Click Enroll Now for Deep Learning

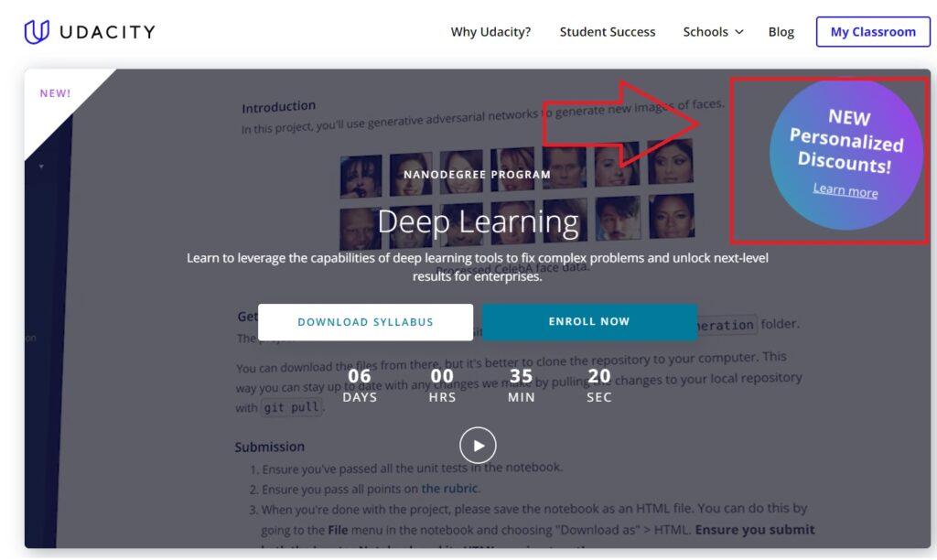[x=588, y=321]
